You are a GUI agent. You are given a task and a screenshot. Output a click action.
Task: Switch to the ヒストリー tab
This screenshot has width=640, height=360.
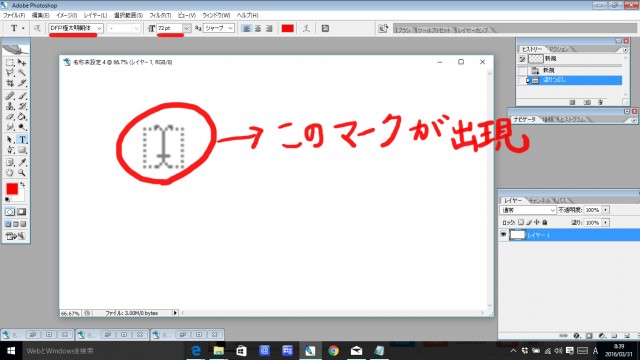point(531,49)
